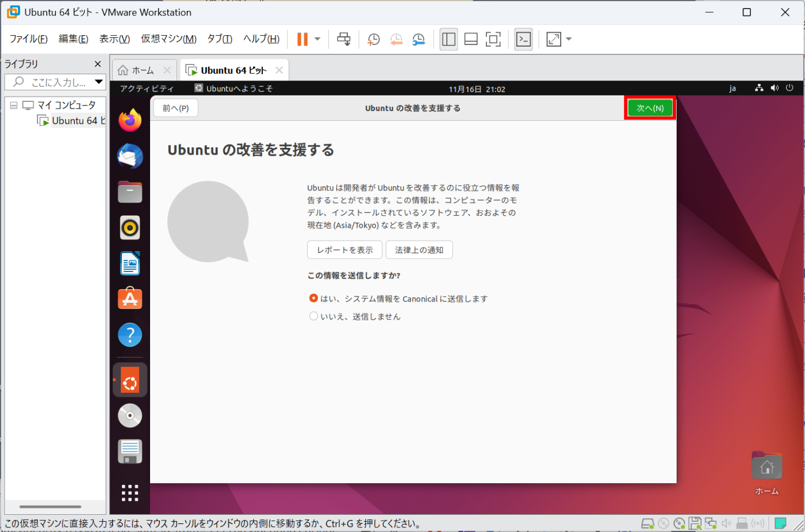805x532 pixels.
Task: Revert the virtual machine to its snapshot
Action: (x=396, y=39)
